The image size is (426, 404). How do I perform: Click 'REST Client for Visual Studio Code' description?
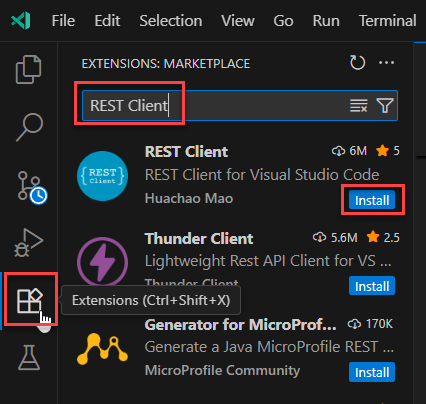click(x=262, y=175)
